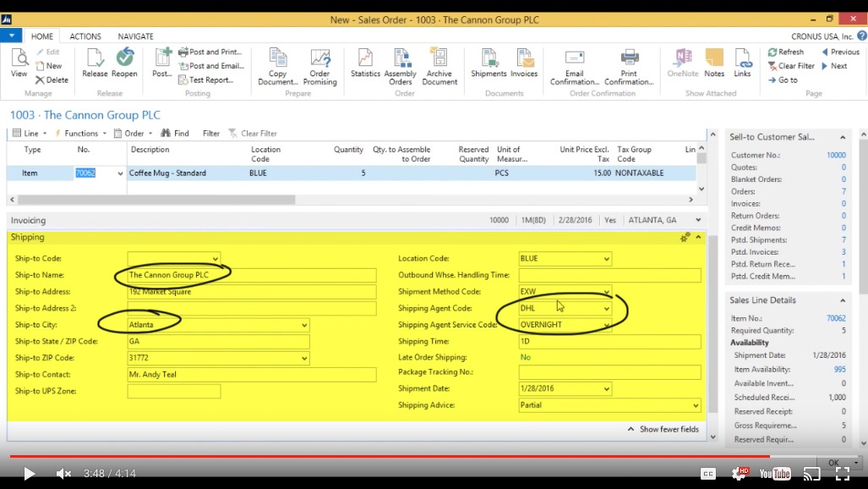Collapse the Invoicing FastTab
The height and width of the screenshot is (489, 868).
[696, 219]
